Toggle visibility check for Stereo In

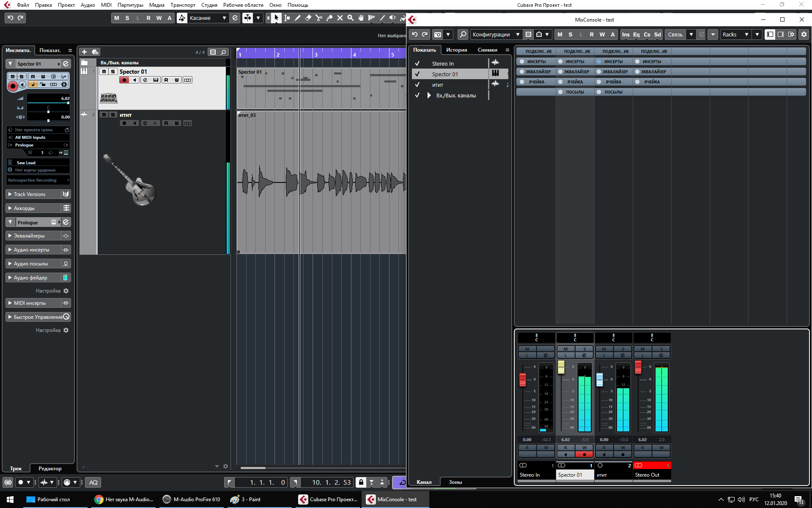pyautogui.click(x=417, y=63)
